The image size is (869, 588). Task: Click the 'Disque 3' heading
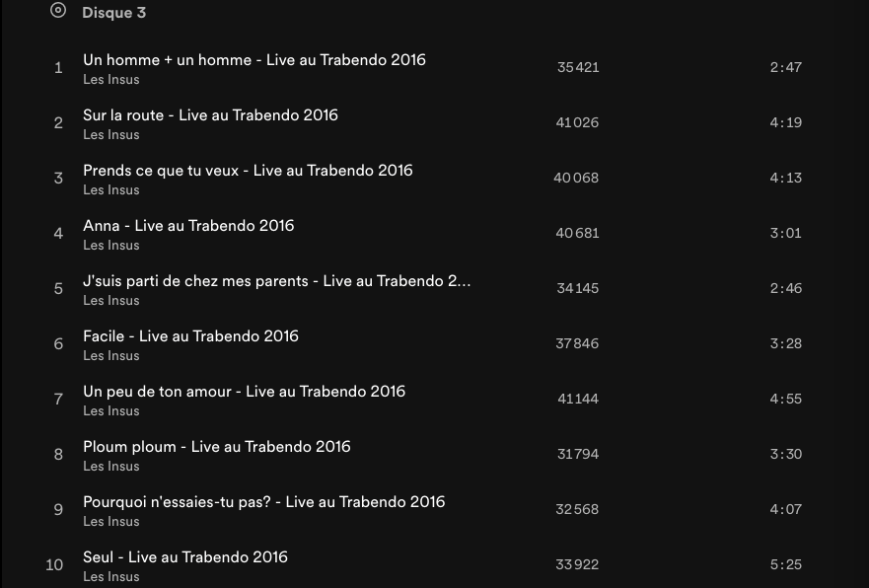coord(113,13)
